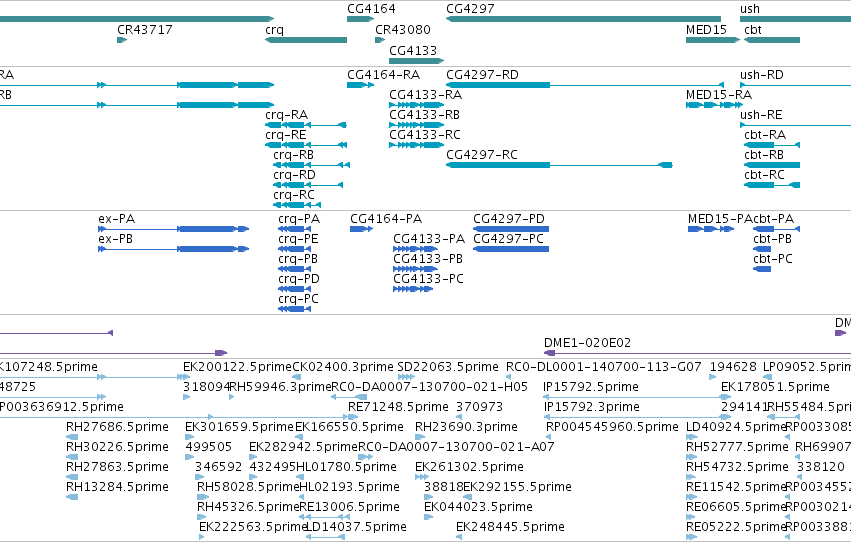This screenshot has height=542, width=851.
Task: Select transcript CG4164-RA
Action: [x=384, y=74]
